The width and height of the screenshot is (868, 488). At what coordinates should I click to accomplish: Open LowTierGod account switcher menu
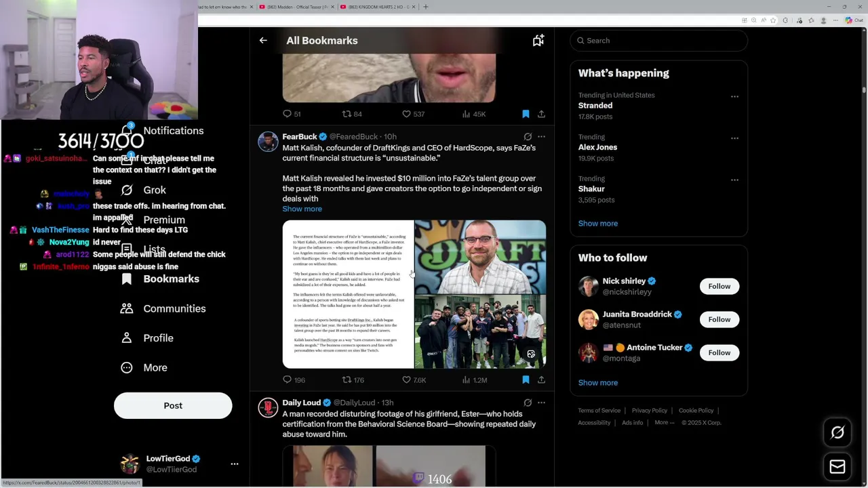click(x=179, y=464)
